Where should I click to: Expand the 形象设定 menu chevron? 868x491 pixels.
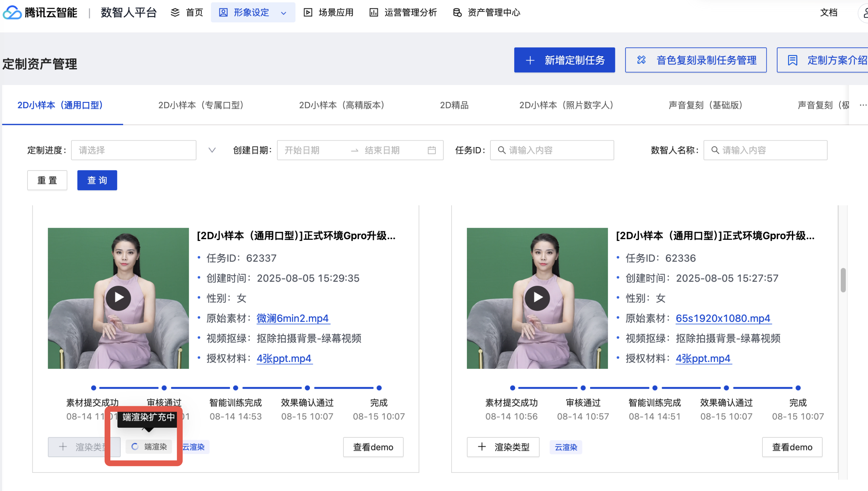click(283, 13)
